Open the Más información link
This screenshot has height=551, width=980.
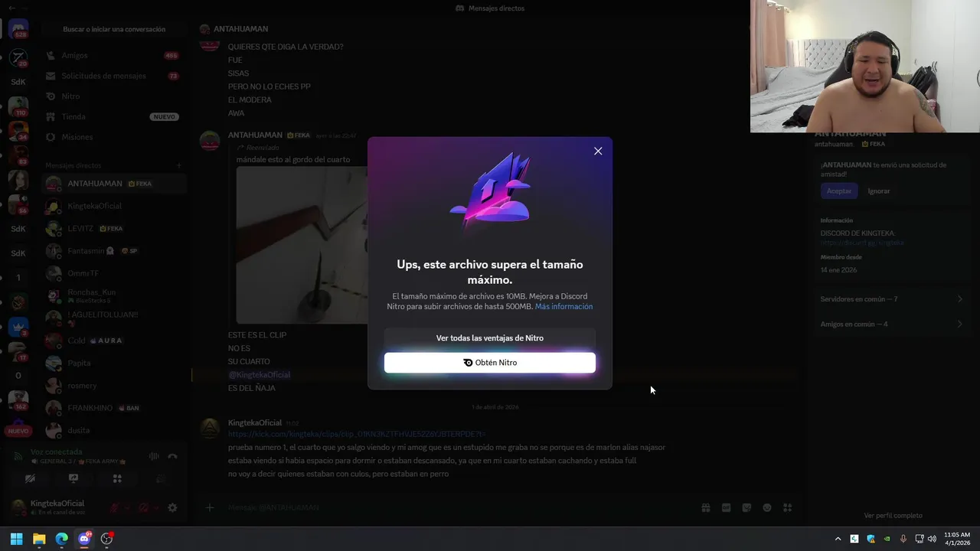(x=563, y=307)
